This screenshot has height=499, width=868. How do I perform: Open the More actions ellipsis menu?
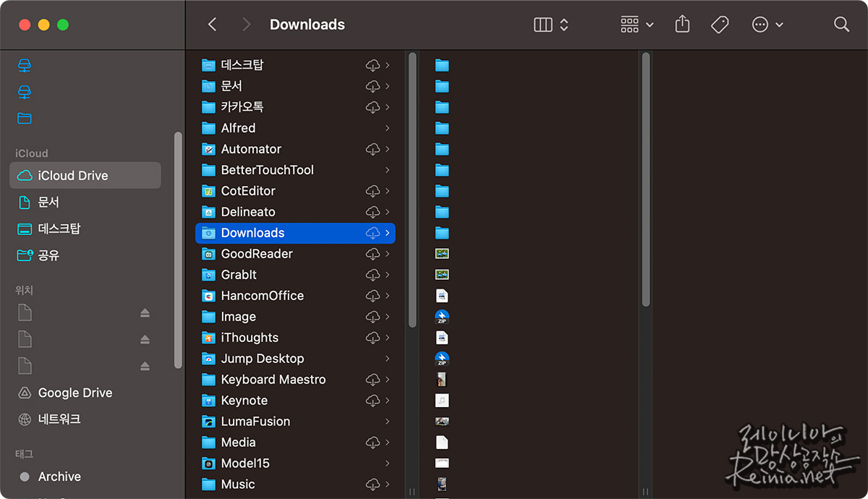tap(759, 24)
